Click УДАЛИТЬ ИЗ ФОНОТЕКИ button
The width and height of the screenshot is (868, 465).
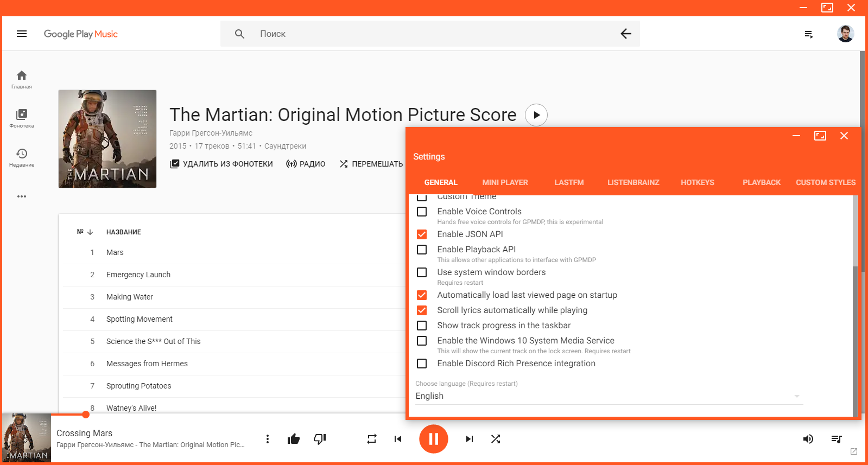[221, 164]
